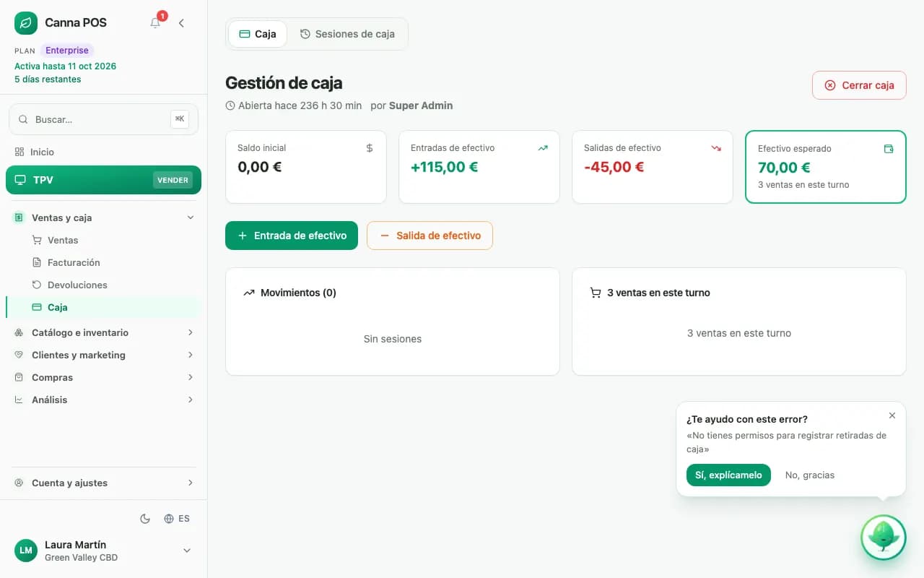The height and width of the screenshot is (578, 924).
Task: Click the wallet icon in Efectivo esperado
Action: click(889, 149)
